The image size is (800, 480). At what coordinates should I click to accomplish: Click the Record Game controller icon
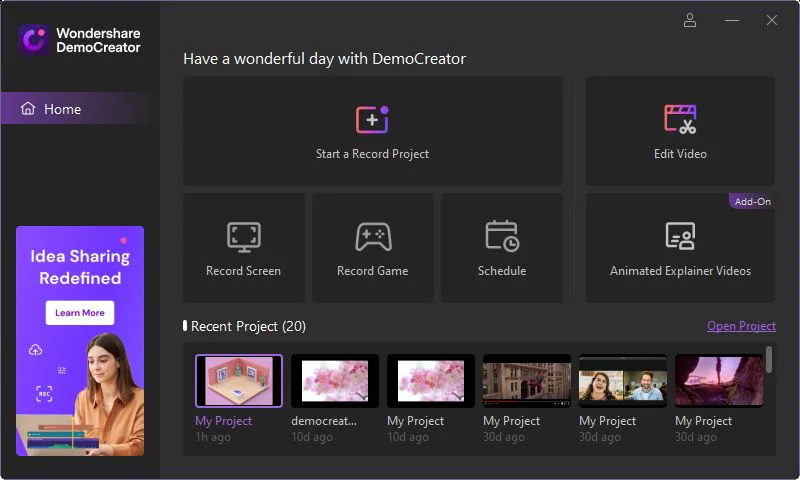pyautogui.click(x=373, y=237)
